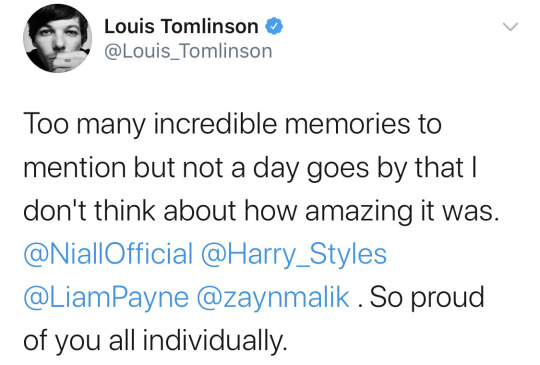Follow the @LiamPayne mention link
This screenshot has width=540, height=365.
[x=106, y=298]
